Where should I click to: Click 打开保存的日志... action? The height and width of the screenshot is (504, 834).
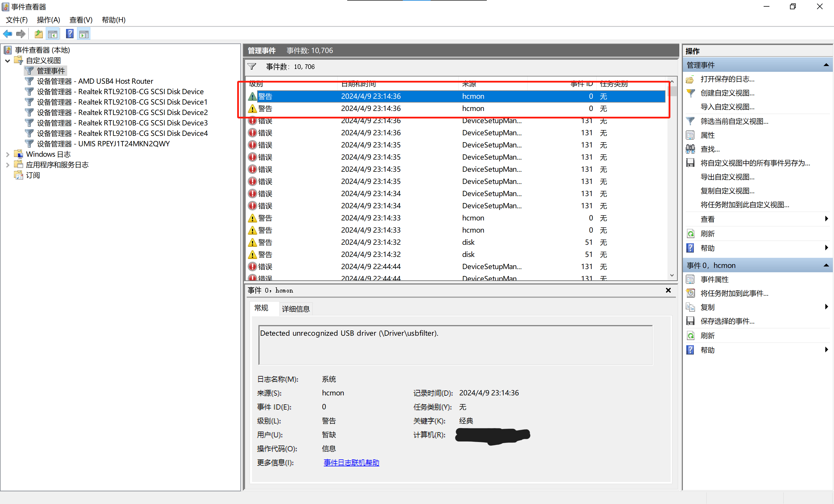(x=727, y=79)
